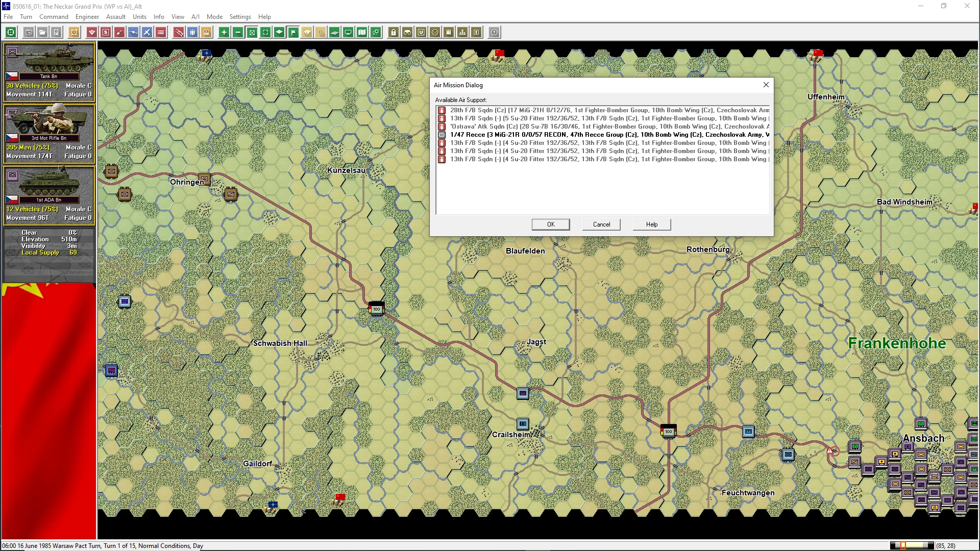This screenshot has height=551, width=980.
Task: Open the Assault menu
Action: pyautogui.click(x=116, y=17)
